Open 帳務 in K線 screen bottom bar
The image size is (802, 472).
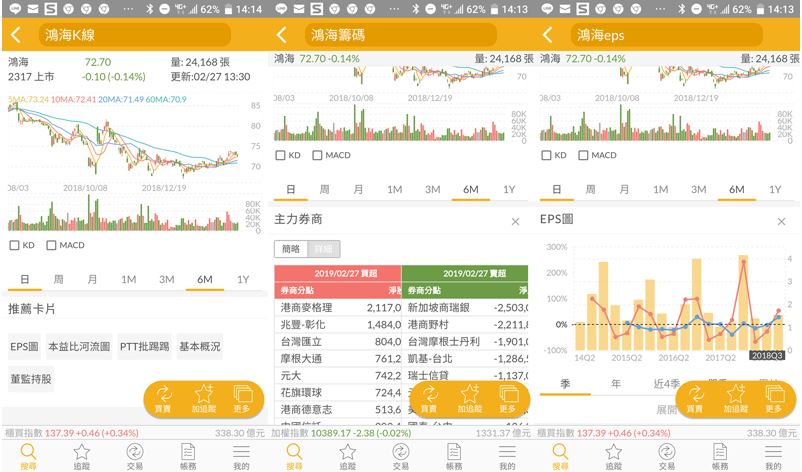pyautogui.click(x=188, y=457)
